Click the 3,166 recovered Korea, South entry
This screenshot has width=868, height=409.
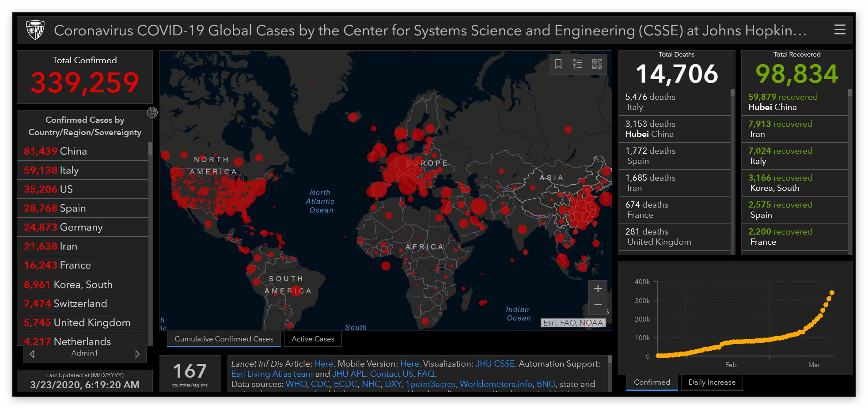click(x=795, y=183)
